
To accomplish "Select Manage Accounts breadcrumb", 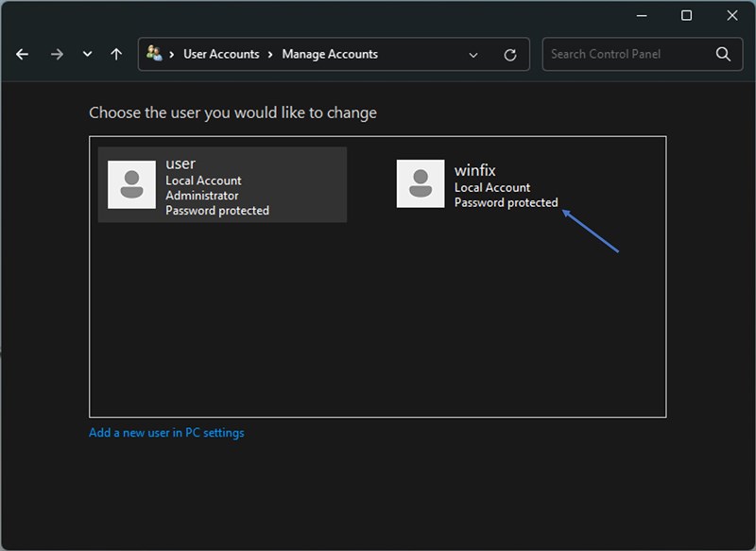I will point(330,54).
